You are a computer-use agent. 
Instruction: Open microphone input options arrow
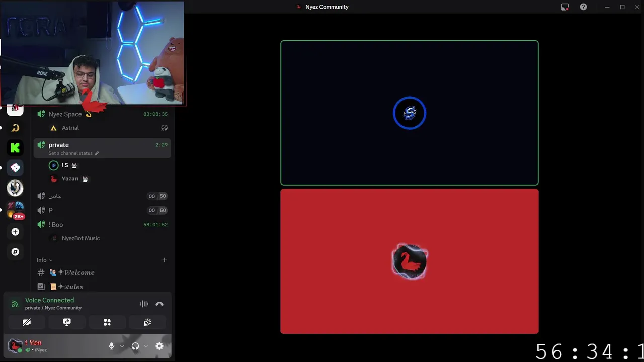coord(122,346)
